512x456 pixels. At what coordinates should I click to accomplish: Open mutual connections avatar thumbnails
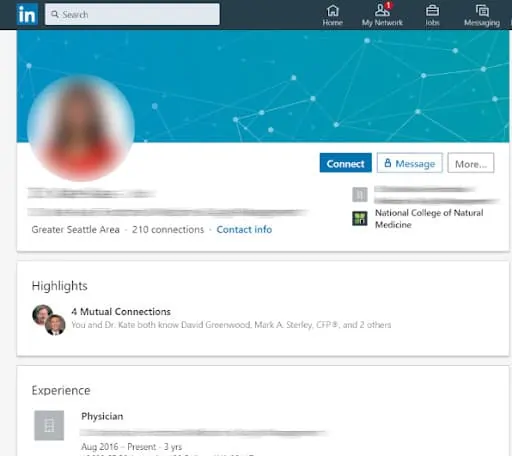49,319
